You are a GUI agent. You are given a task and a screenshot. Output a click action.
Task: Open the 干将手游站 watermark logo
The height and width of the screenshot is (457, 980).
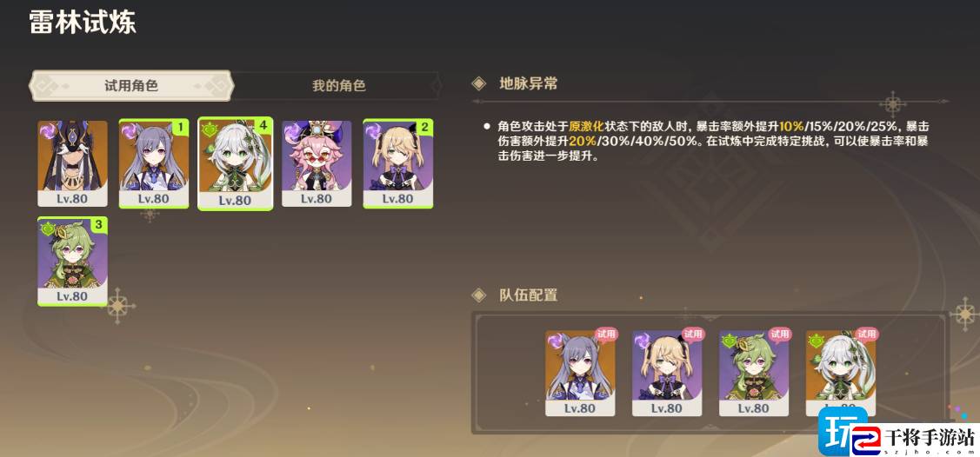(897, 433)
